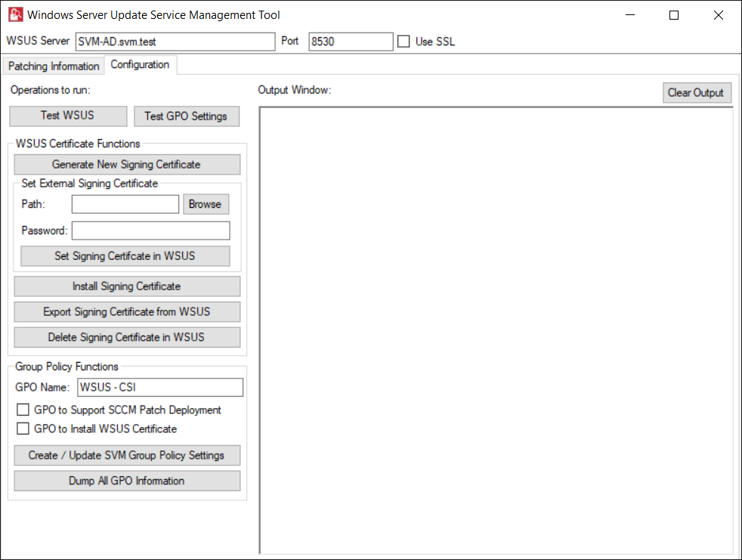
Task: Click the certificate Password field
Action: coord(150,230)
